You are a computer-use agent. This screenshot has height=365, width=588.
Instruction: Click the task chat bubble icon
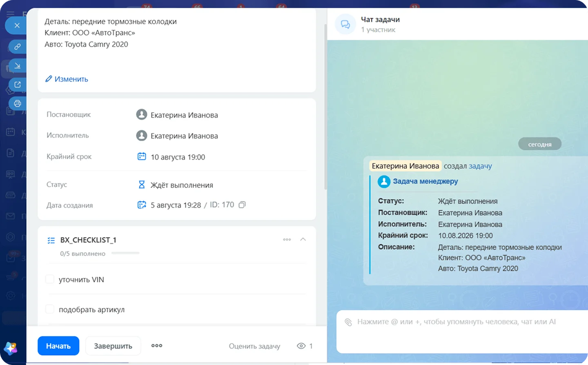click(x=345, y=24)
